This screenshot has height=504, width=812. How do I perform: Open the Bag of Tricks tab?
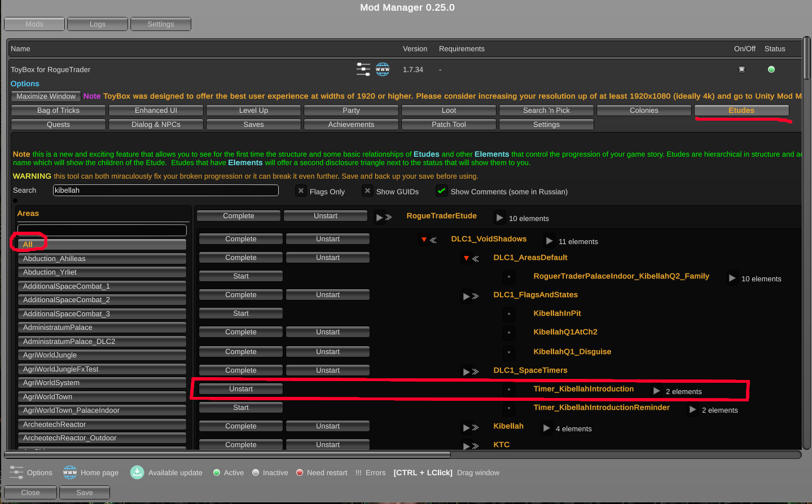[x=58, y=110]
